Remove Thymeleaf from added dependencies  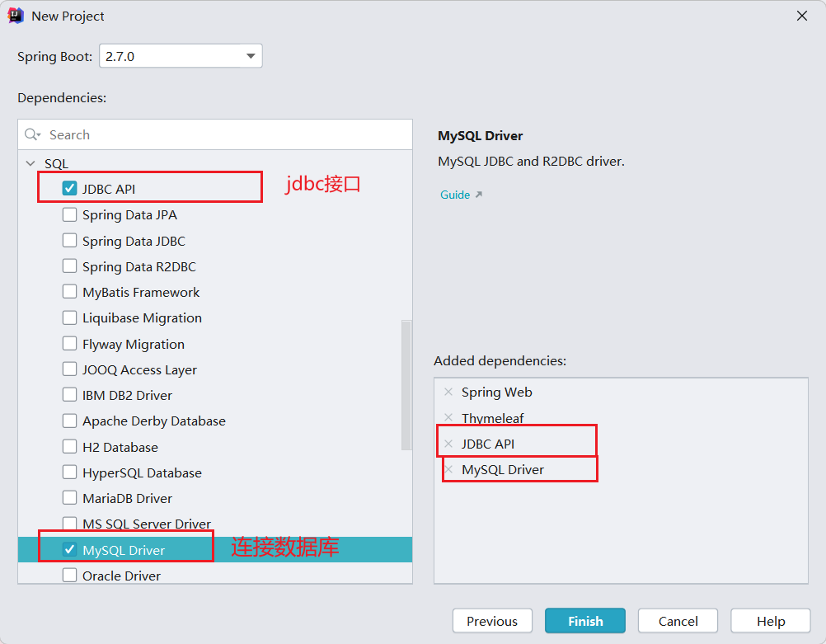448,417
